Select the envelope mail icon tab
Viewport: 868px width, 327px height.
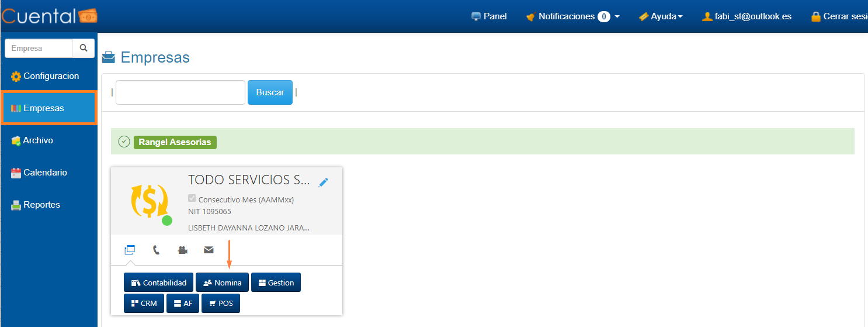coord(209,250)
